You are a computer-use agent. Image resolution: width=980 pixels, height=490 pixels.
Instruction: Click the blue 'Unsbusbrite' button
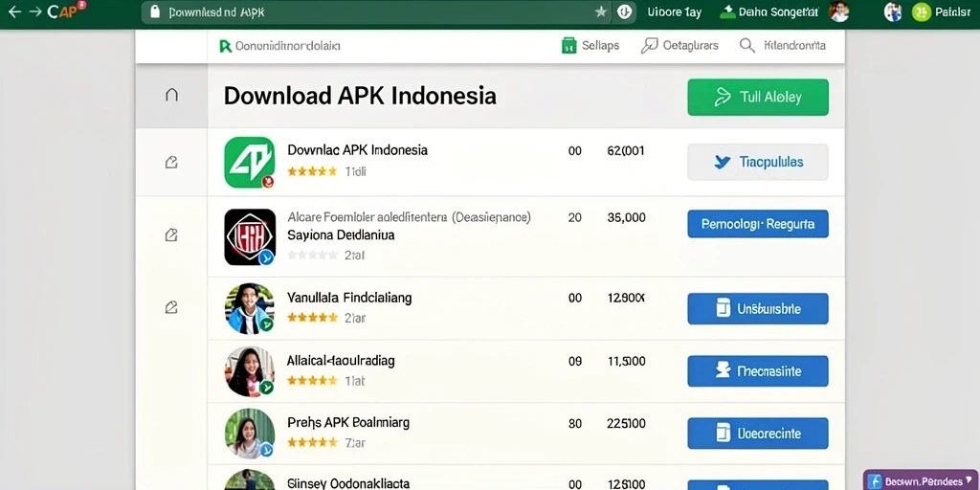(x=758, y=309)
